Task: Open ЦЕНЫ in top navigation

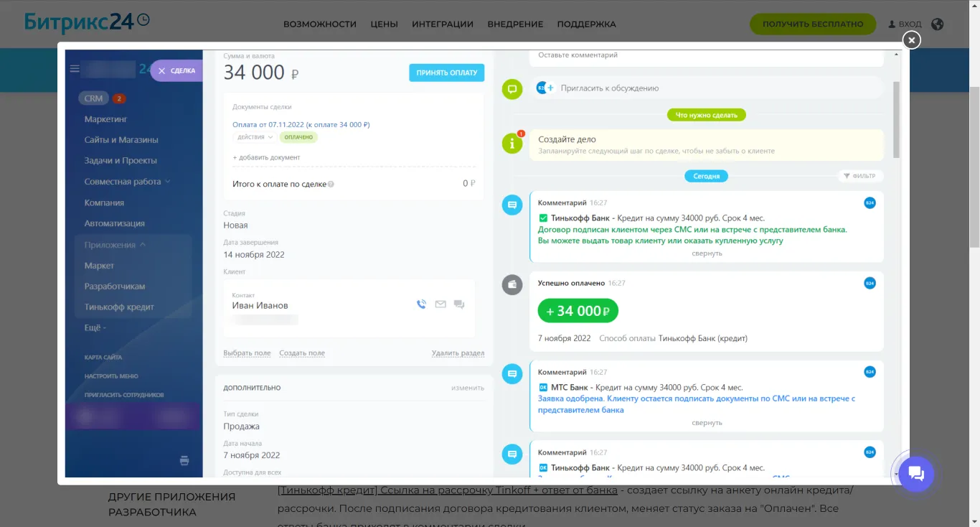Action: 384,24
